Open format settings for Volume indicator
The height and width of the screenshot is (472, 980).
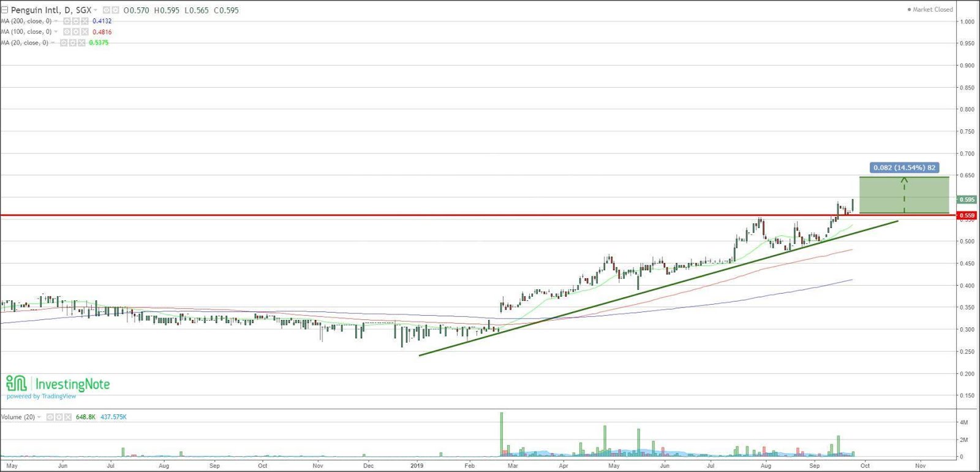59,417
